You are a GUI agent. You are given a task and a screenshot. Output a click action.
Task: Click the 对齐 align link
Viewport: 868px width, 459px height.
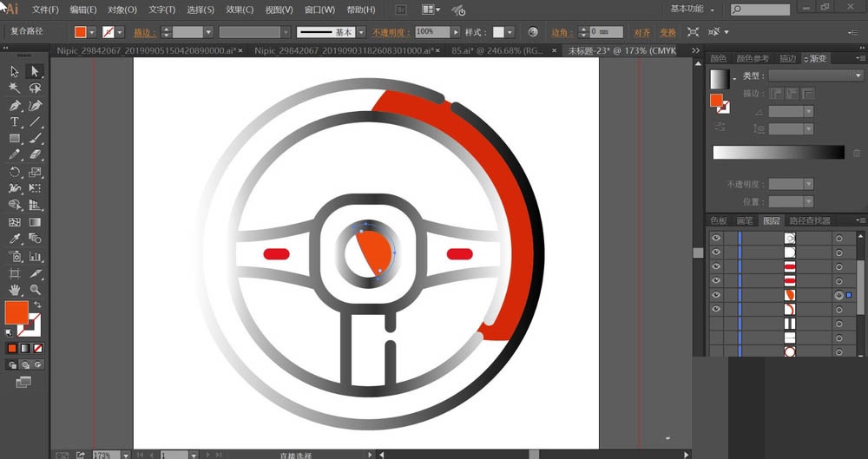[642, 32]
